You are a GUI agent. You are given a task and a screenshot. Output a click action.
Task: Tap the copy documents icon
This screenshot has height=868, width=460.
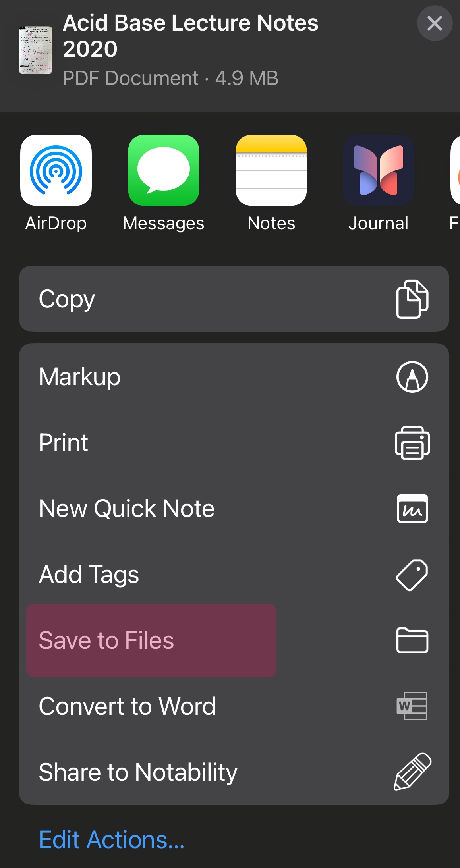click(x=412, y=299)
